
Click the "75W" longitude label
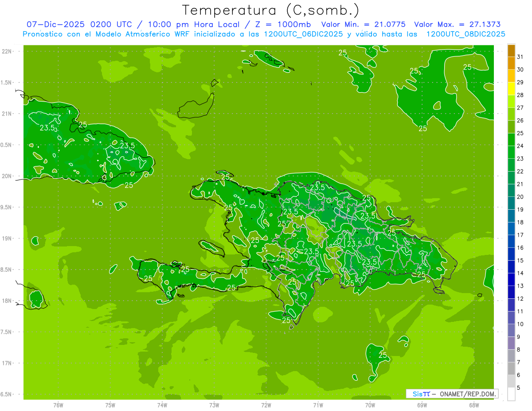(x=110, y=405)
